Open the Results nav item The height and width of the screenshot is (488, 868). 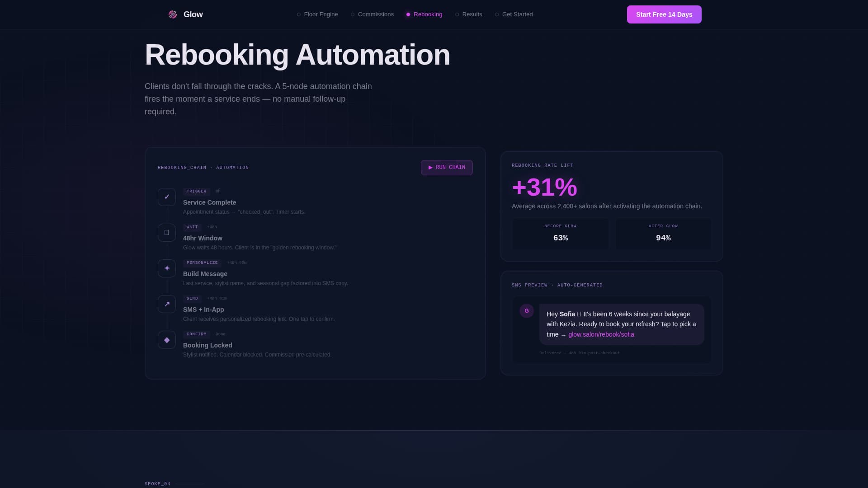pos(468,14)
